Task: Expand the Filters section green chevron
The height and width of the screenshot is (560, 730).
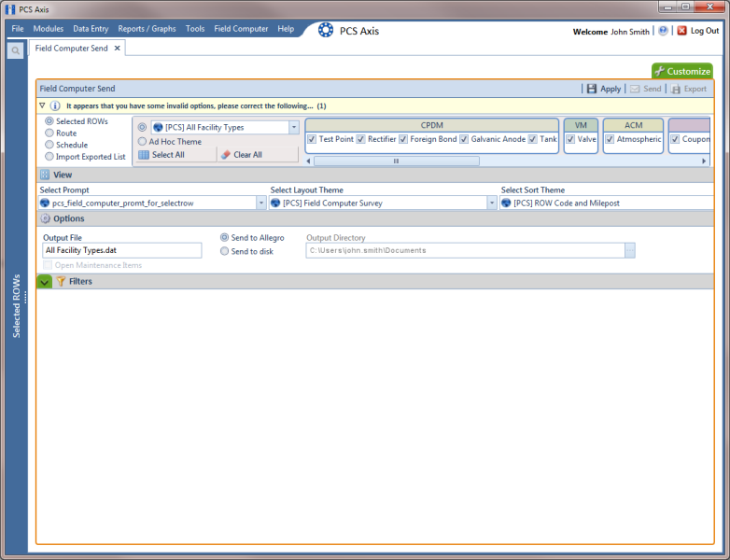Action: [44, 282]
